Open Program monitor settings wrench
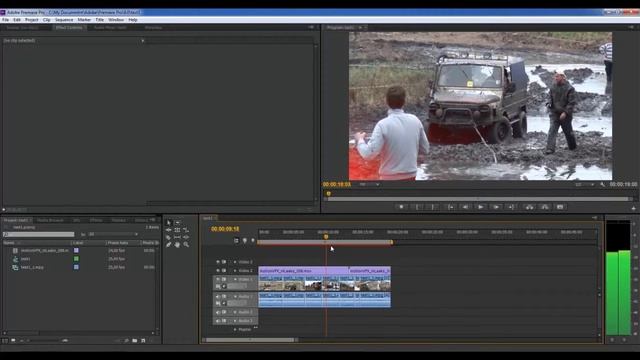The height and width of the screenshot is (360, 640). (x=602, y=184)
